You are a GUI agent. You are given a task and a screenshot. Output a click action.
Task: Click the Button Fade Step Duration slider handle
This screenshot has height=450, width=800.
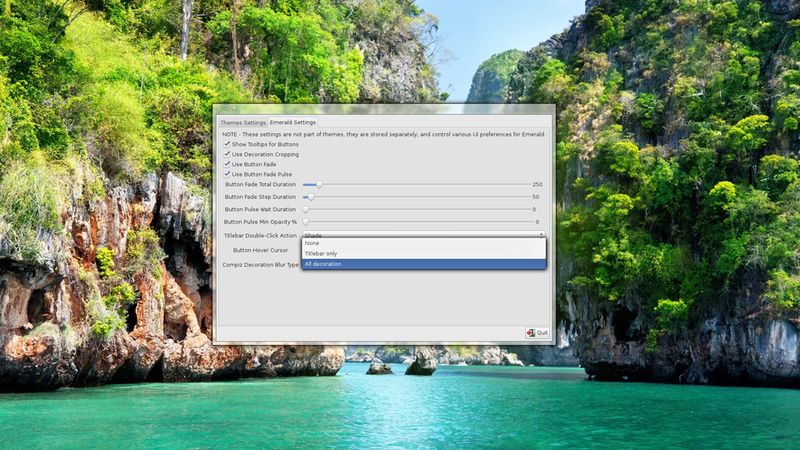pos(310,197)
